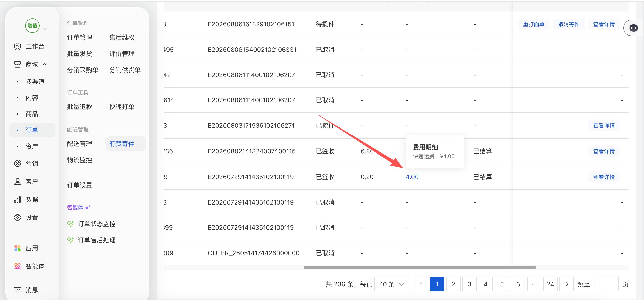Viewport: 644px width, 300px height.
Task: Click the horizontal table scrollbar
Action: click(x=420, y=267)
